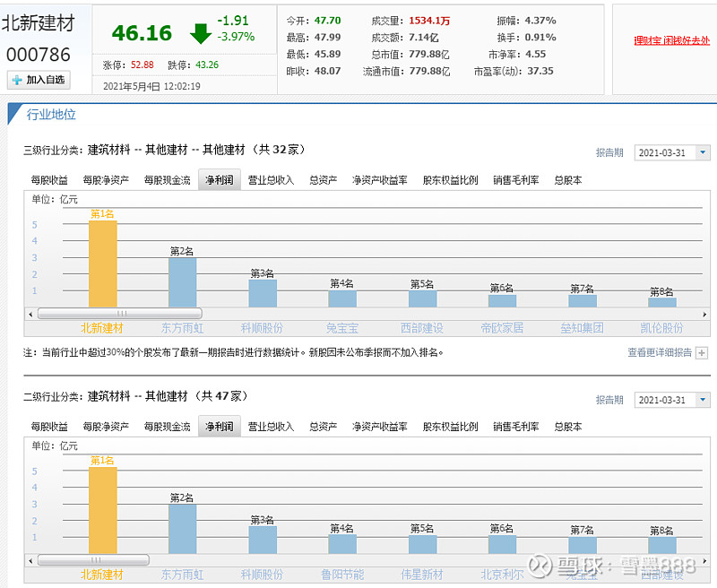This screenshot has height=588, width=717.
Task: Select 销售毛利率 tab in 二级行业 chart
Action: pos(516,427)
